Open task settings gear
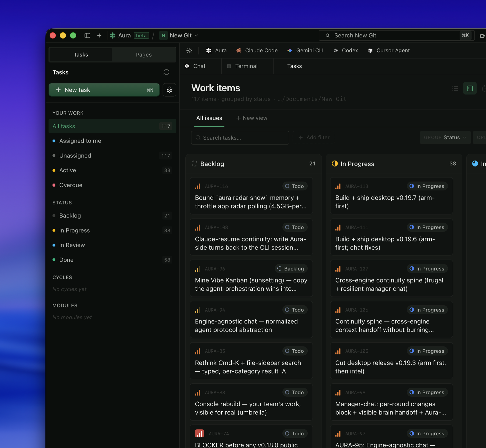486x448 pixels. (169, 90)
